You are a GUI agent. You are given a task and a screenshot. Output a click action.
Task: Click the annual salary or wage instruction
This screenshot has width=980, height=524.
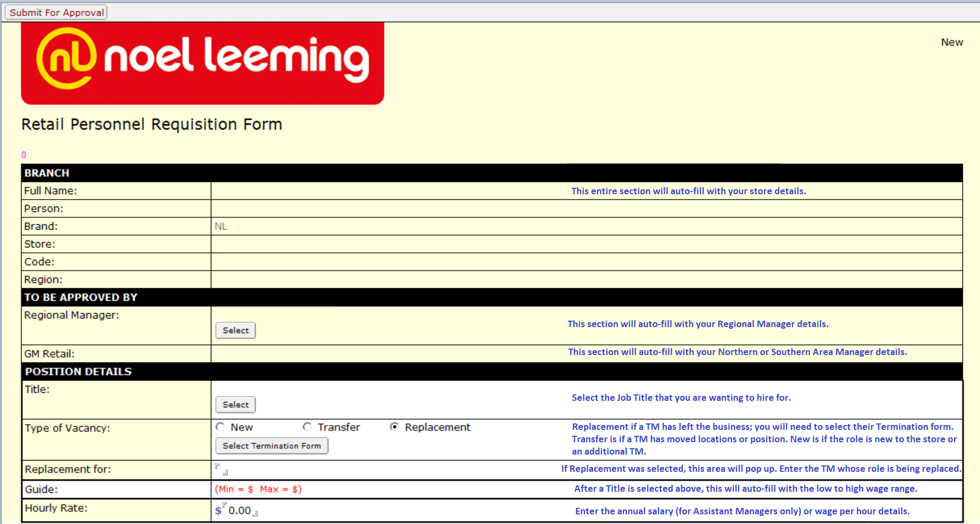point(743,511)
